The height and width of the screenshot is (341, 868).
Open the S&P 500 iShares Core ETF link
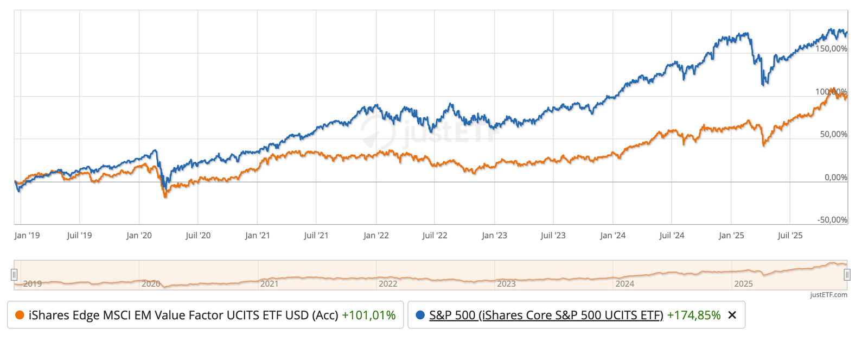coord(546,315)
